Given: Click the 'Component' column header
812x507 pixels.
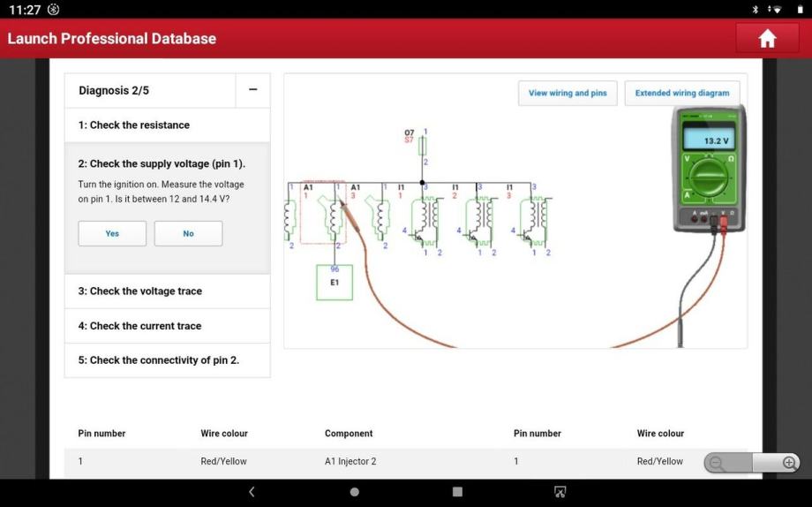Looking at the screenshot, I should point(349,434).
